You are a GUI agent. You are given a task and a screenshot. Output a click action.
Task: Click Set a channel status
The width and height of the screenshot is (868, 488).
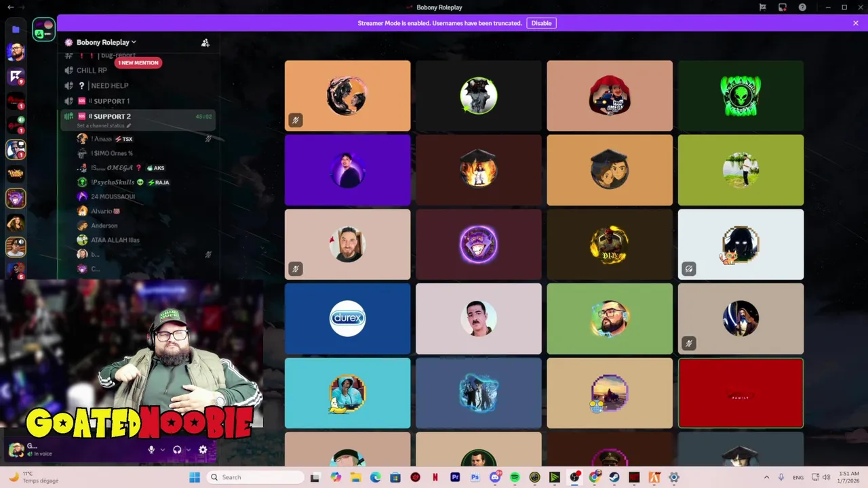(x=104, y=125)
